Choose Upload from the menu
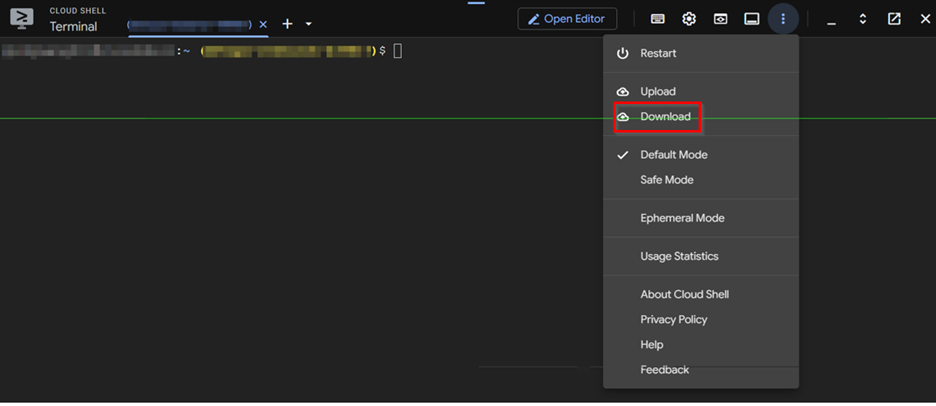Screen dimensions: 936x406 658,92
